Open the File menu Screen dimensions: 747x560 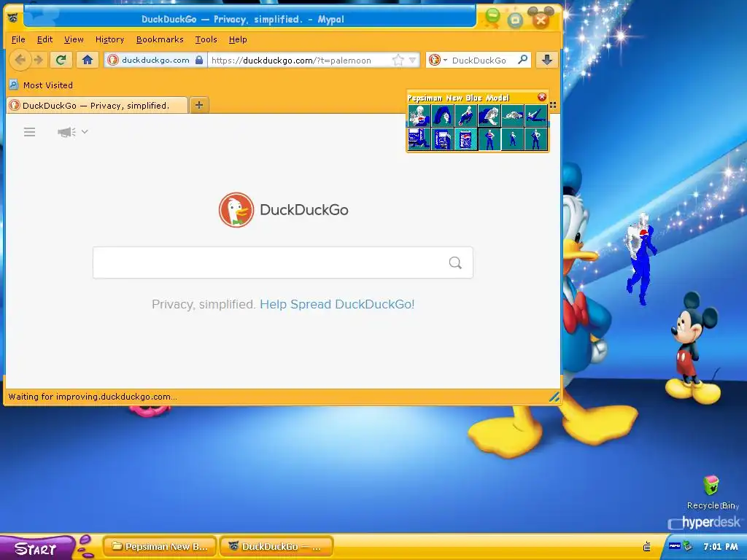(18, 39)
